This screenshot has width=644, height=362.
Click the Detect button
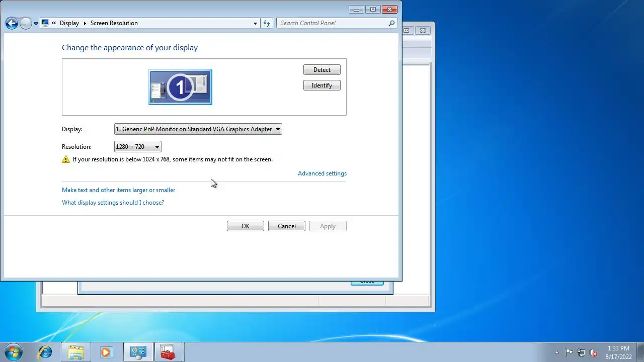(322, 70)
